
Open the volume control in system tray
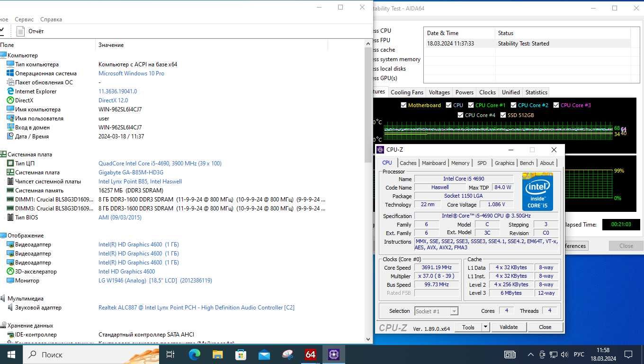pyautogui.click(x=564, y=355)
